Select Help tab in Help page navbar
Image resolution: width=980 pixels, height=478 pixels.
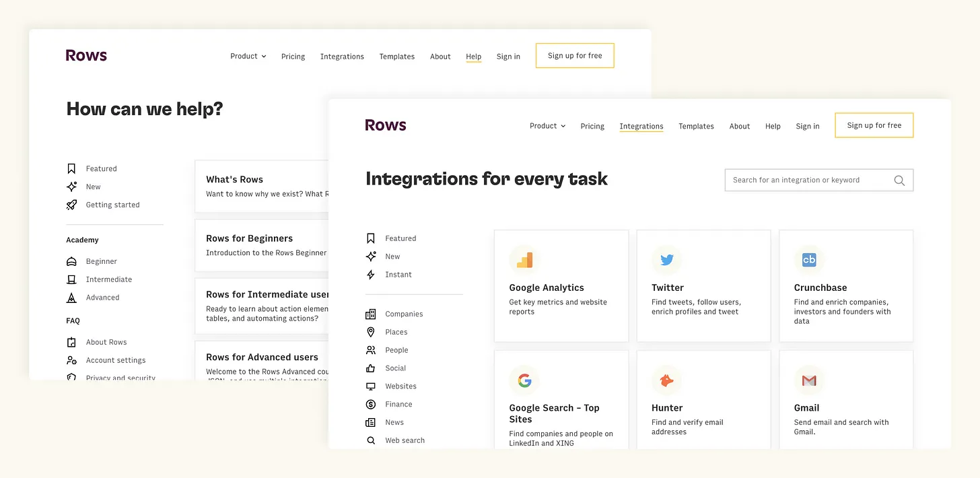(474, 57)
